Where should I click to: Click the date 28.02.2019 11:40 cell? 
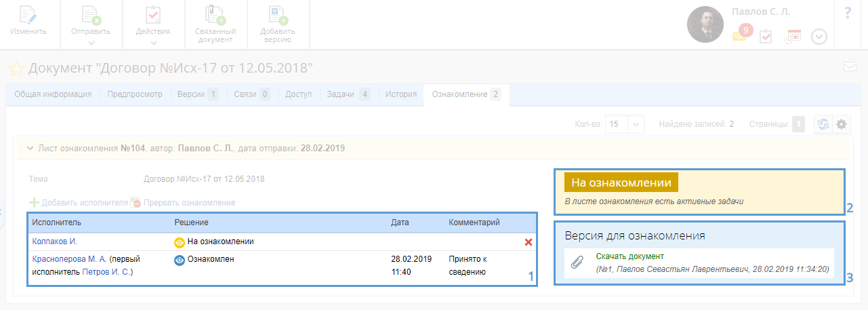[x=411, y=265]
